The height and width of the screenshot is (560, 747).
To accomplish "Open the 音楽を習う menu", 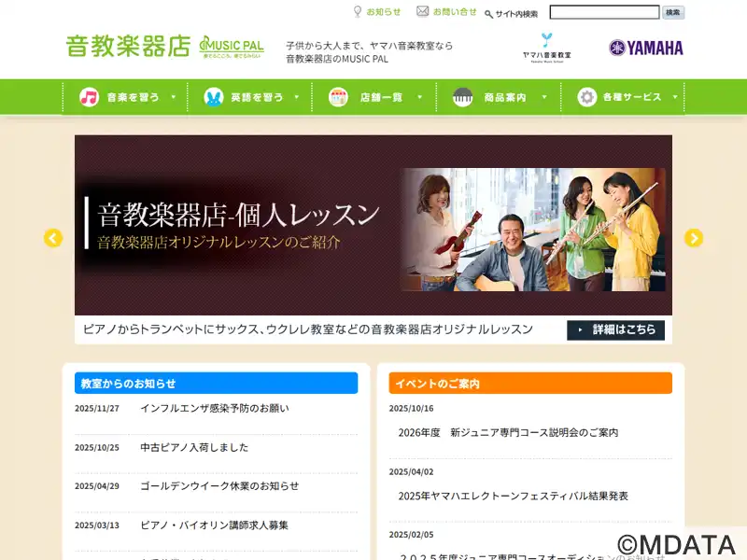I will [133, 98].
